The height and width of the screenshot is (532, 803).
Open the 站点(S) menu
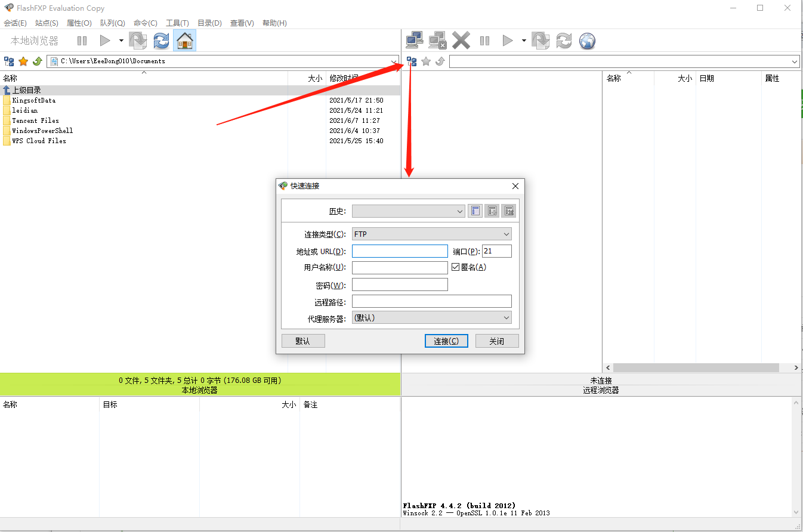pos(47,23)
